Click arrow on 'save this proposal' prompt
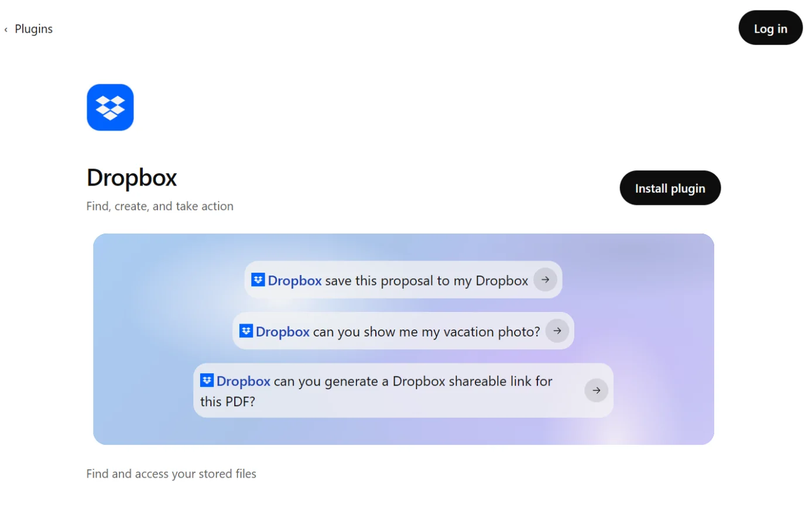Viewport: 812px width, 508px height. 545,280
